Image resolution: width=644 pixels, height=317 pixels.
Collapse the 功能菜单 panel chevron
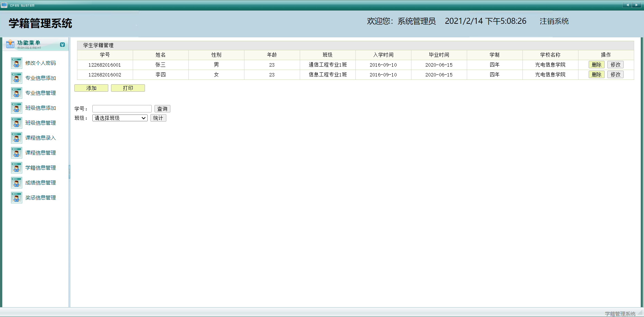62,45
